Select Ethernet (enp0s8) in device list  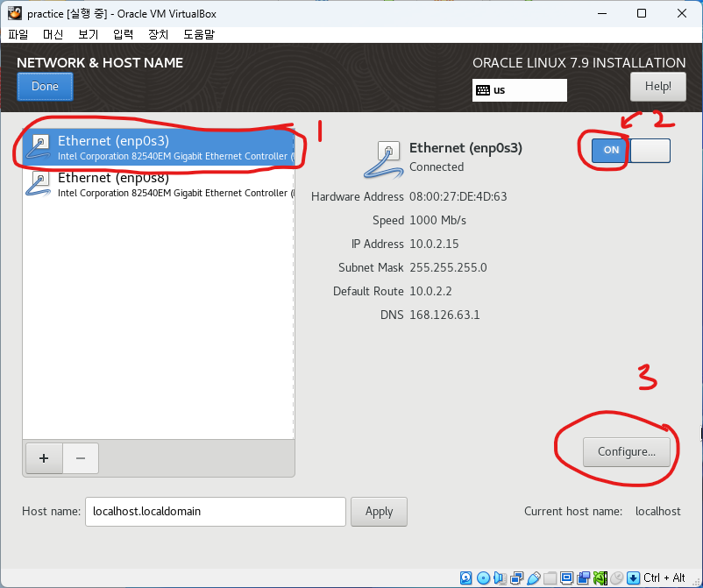tap(159, 184)
